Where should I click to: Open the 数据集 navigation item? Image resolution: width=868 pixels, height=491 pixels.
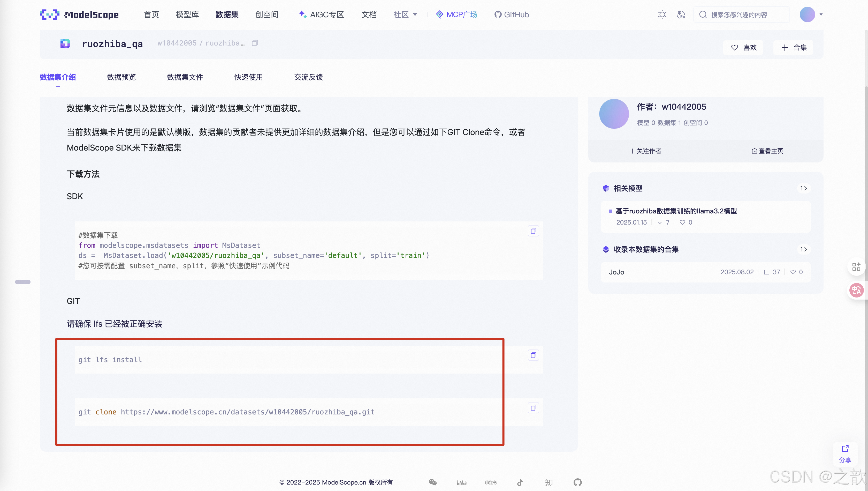[227, 14]
